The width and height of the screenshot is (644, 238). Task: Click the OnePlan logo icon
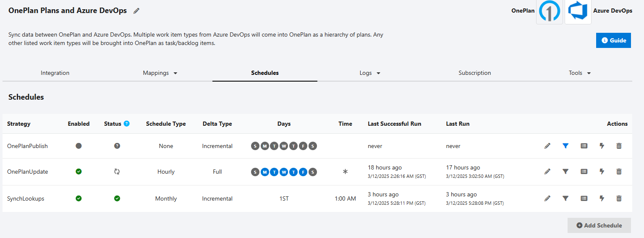point(550,11)
